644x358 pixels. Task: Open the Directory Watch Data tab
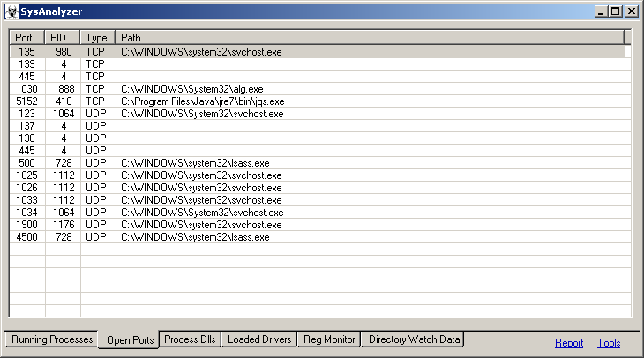(413, 339)
